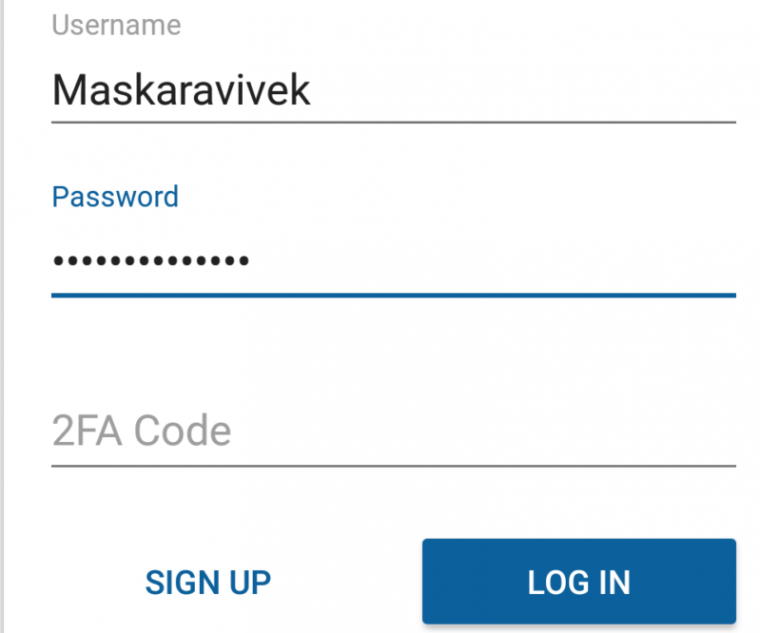Viewport: 760px width, 633px height.
Task: Click the masked password dots
Action: click(x=150, y=262)
